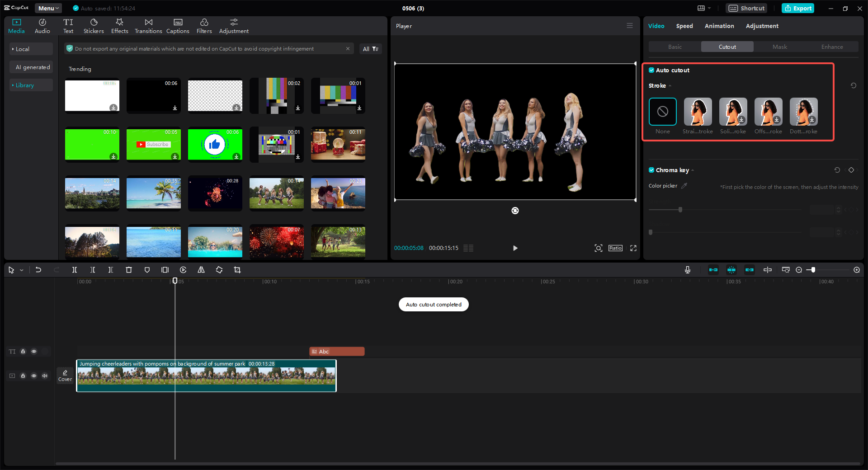Open the Menu dropdown
This screenshot has height=470, width=868.
point(48,8)
